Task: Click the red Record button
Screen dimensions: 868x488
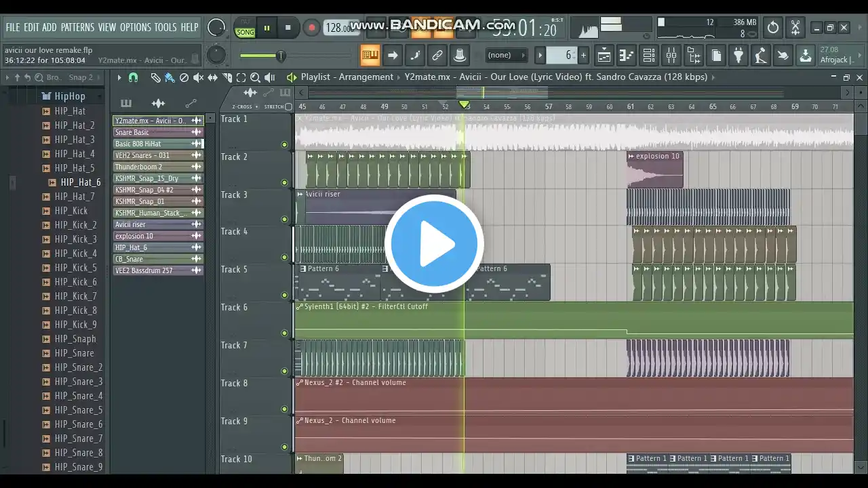Action: [x=311, y=28]
